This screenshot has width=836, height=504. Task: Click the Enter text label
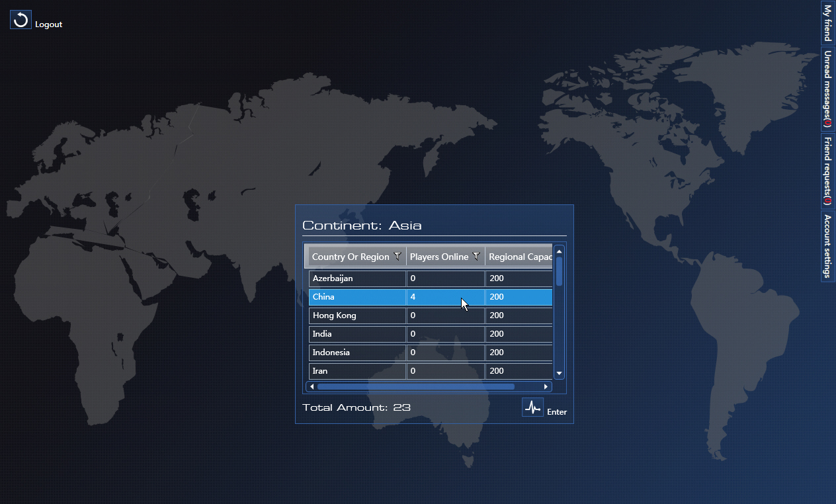(x=557, y=412)
